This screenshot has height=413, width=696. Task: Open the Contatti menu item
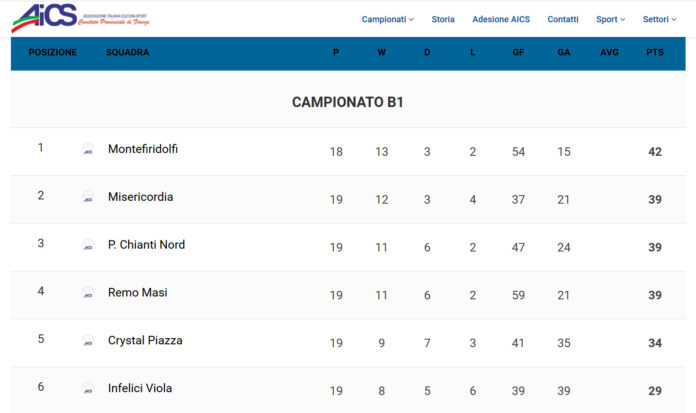[563, 19]
